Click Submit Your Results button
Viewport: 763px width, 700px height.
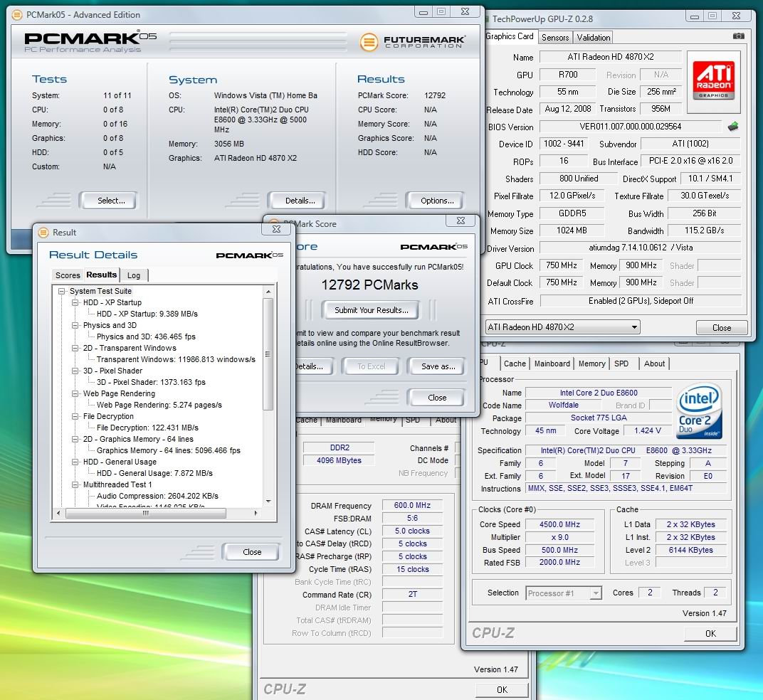tap(370, 310)
